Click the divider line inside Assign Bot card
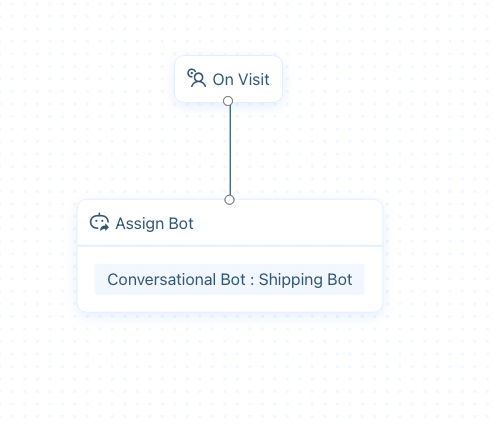Screen dimensions: 496x427 click(230, 246)
